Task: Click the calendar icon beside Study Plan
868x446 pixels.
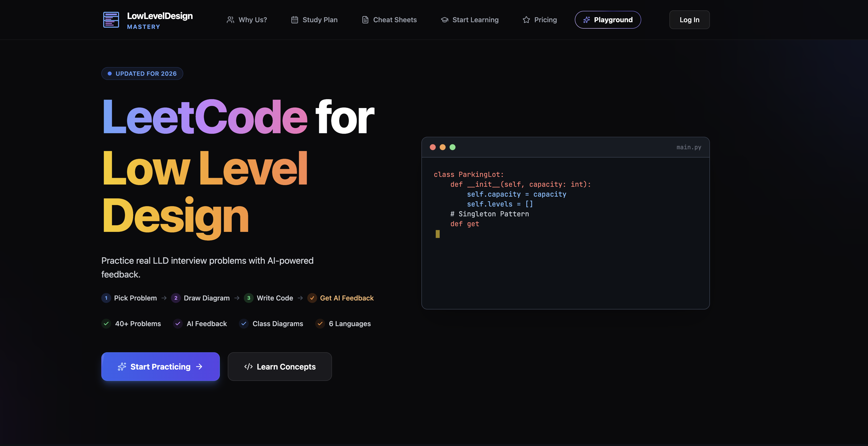Action: coord(294,20)
